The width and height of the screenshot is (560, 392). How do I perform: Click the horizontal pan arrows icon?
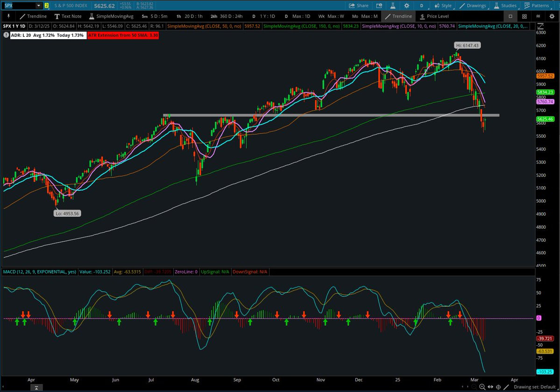490,387
